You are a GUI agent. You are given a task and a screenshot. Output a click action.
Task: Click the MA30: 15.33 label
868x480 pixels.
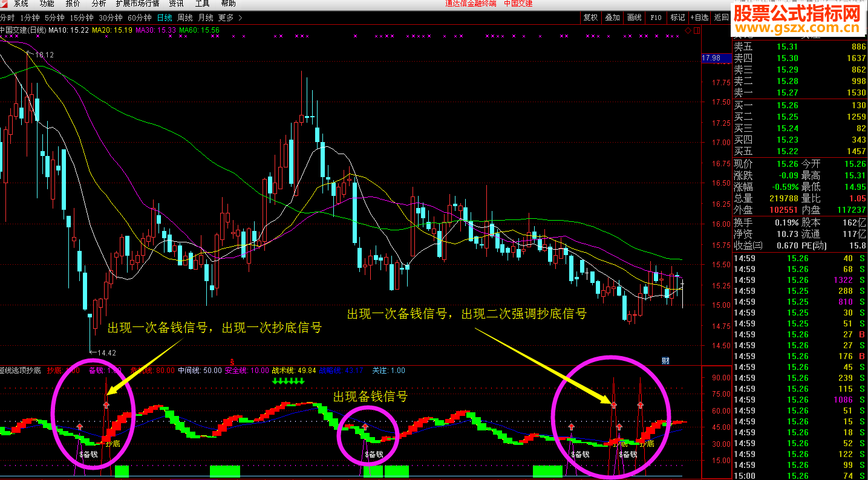[x=156, y=30]
